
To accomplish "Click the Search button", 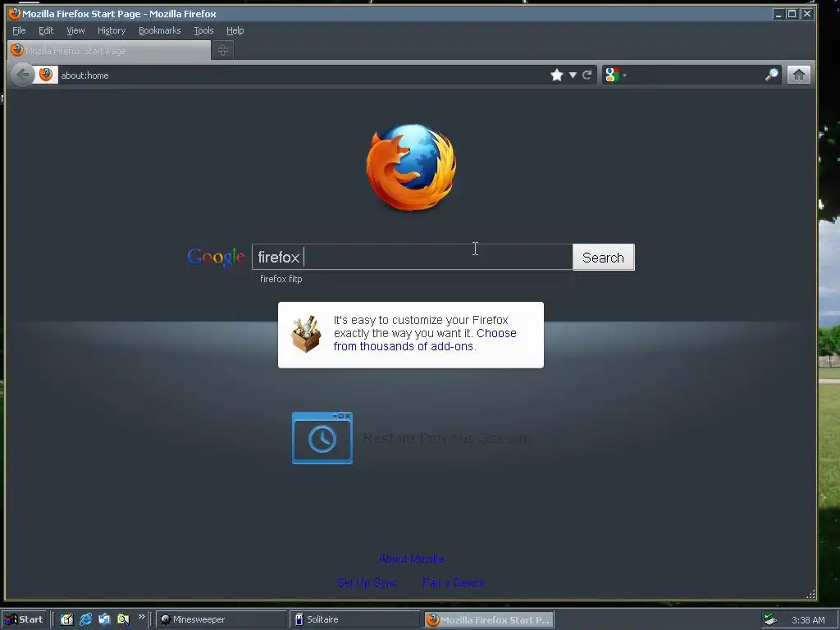I will click(x=603, y=258).
